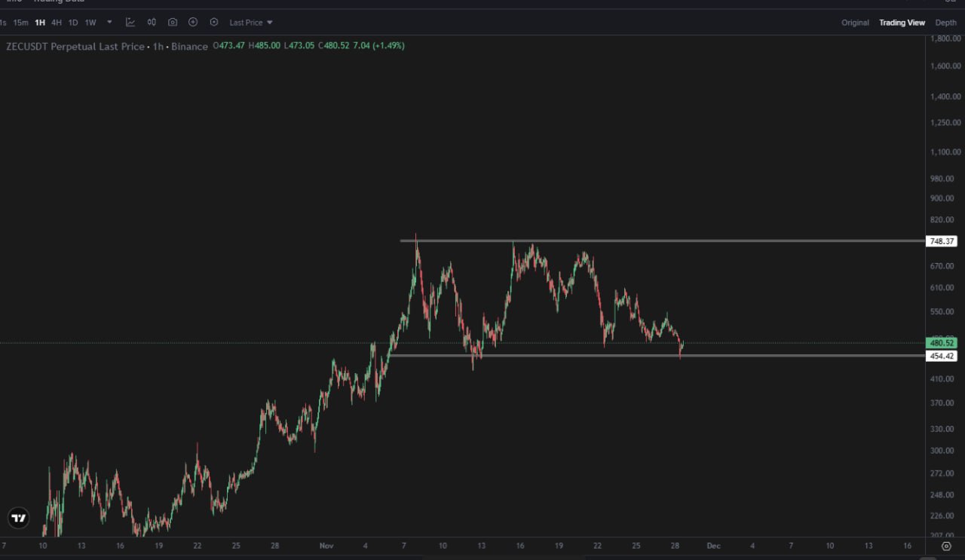Expand the more timeframes dropdown arrow

pos(109,23)
